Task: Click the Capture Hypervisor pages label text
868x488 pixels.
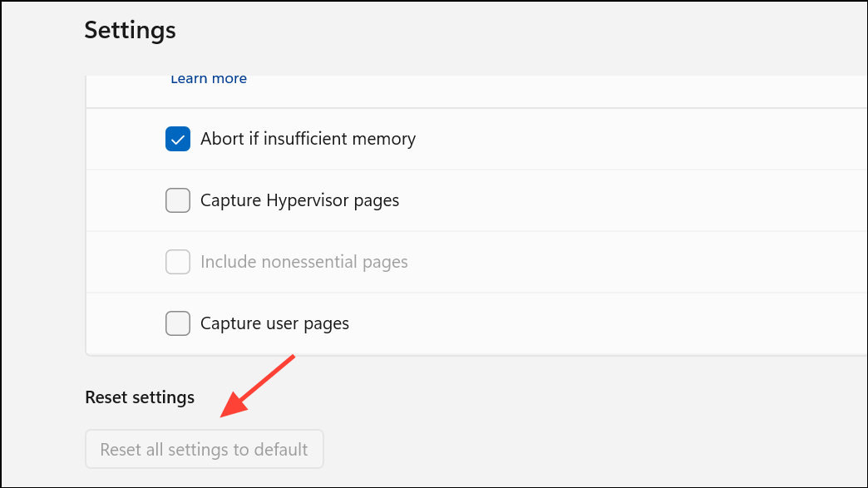Action: click(299, 200)
